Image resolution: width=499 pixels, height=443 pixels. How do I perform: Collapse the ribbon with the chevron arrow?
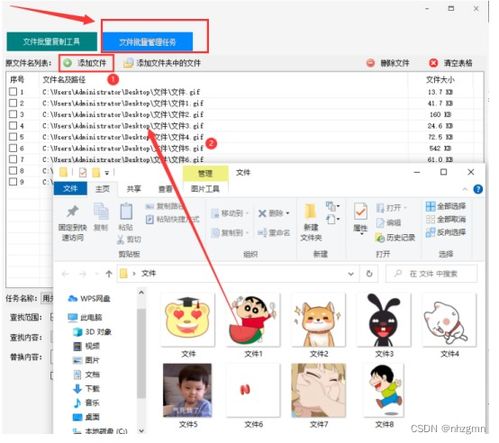[465, 189]
